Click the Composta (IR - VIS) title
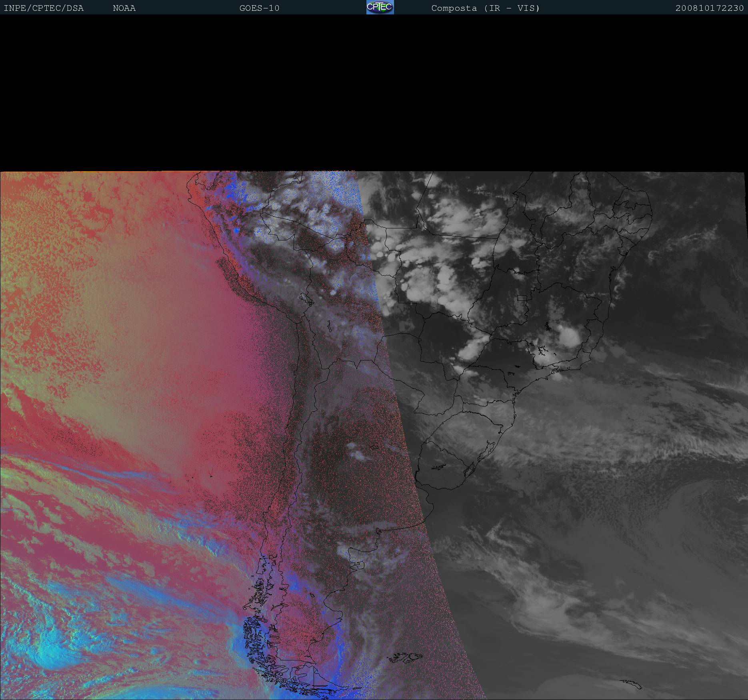Viewport: 748px width, 700px height. [x=485, y=8]
